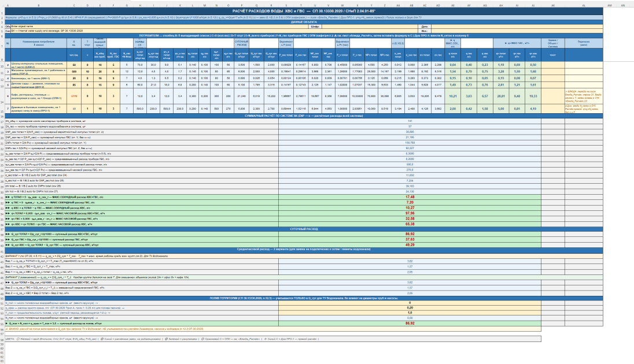Screen dimensions: 634x364
Task: Select the q_кран input cell showing 0,20
Action: (410, 308)
